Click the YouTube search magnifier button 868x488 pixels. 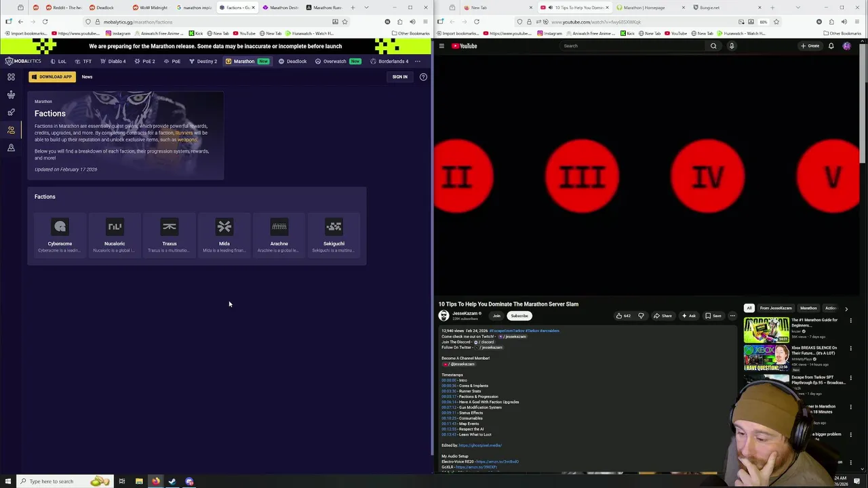pos(713,46)
